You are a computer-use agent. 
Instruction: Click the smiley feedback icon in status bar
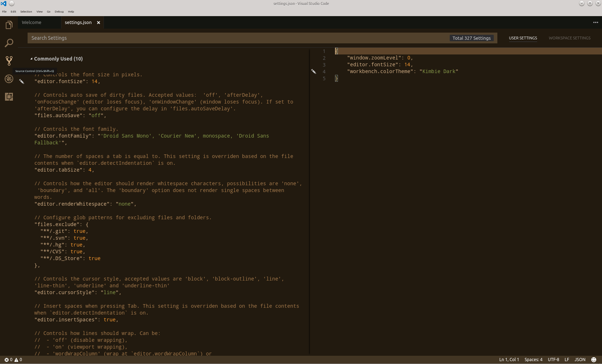(593, 360)
